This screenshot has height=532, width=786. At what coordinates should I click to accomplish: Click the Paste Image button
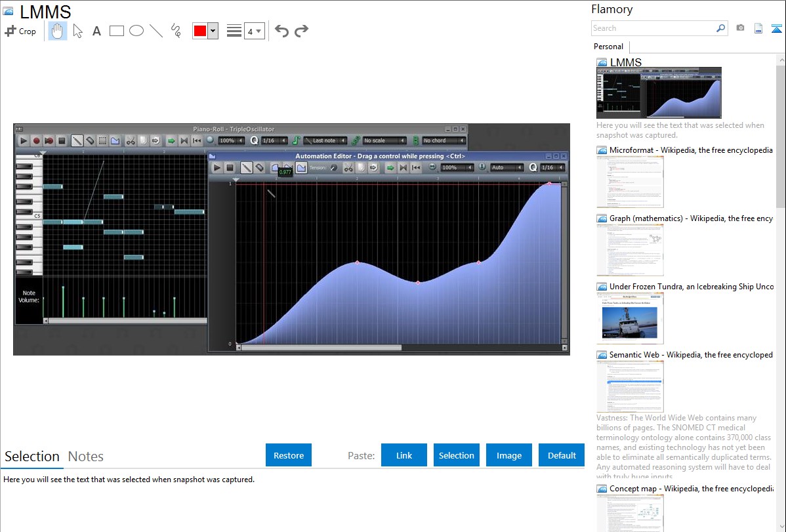(x=508, y=455)
